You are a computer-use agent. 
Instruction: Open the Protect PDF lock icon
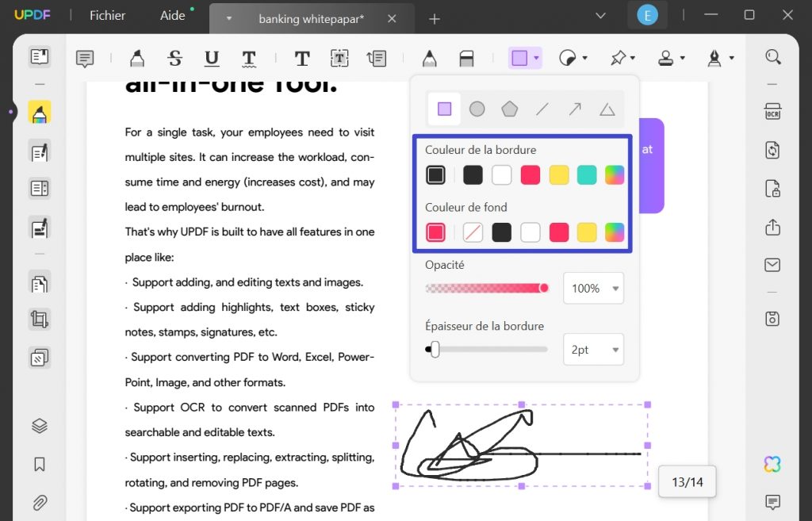[772, 189]
